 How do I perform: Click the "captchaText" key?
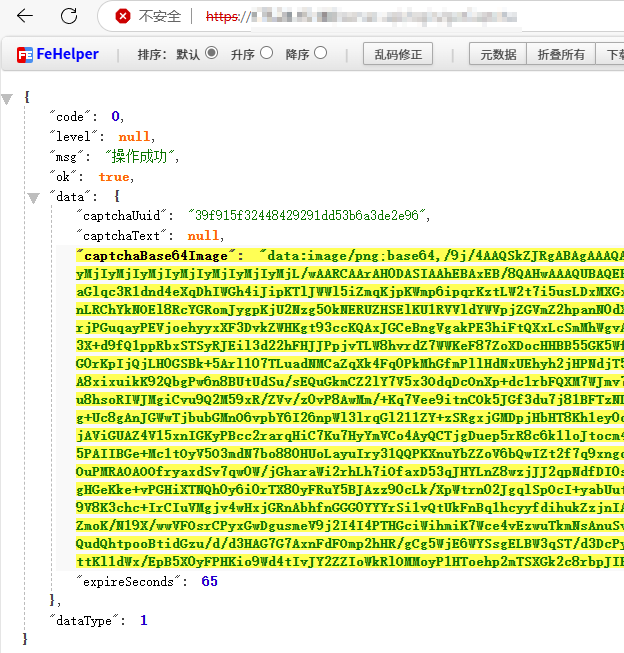pos(122,235)
